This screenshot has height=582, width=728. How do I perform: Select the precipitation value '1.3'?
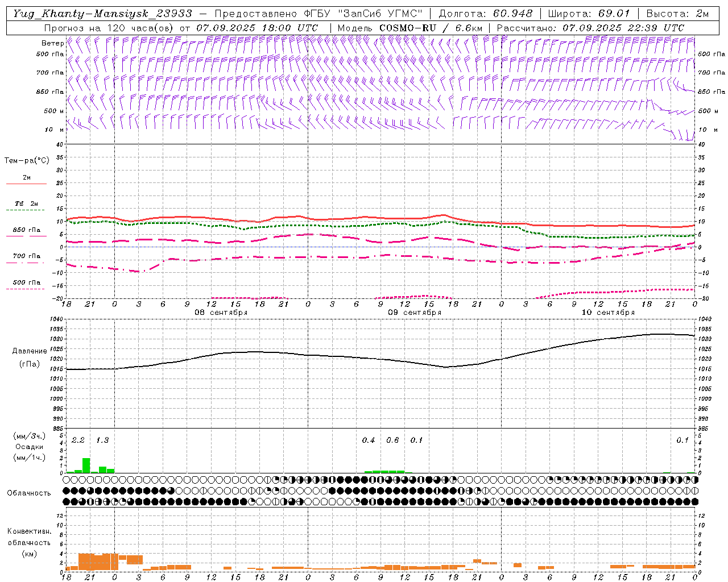pos(102,440)
